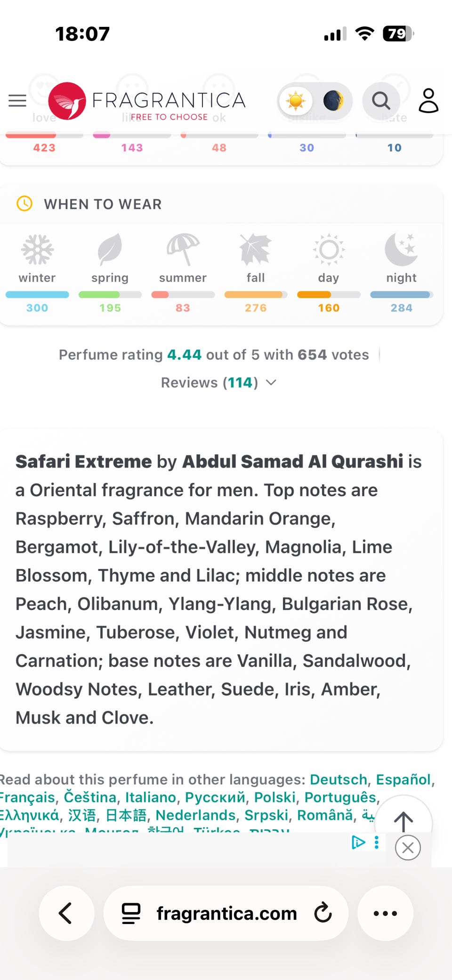Open the hamburger menu
This screenshot has width=452, height=980.
click(17, 100)
